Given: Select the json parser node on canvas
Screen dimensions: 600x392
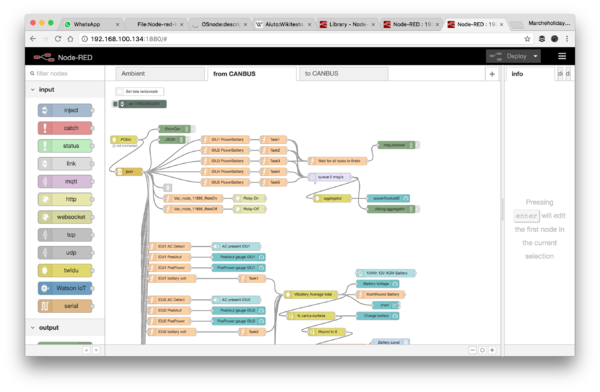Looking at the screenshot, I should coord(129,172).
